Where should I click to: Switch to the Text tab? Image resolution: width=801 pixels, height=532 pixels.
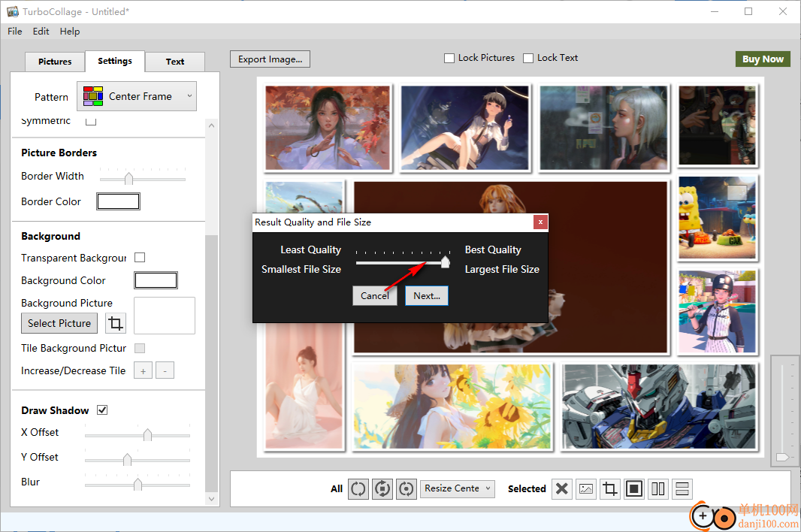175,62
